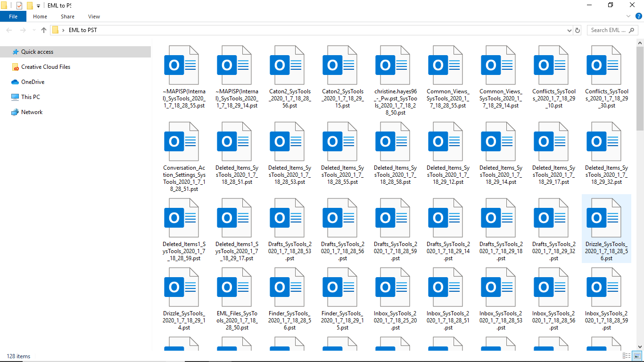Select Deleted_Items_SysTools_2020_1_7_18_29_32.pst file
Viewport: 644px width, 362px height.
click(606, 153)
